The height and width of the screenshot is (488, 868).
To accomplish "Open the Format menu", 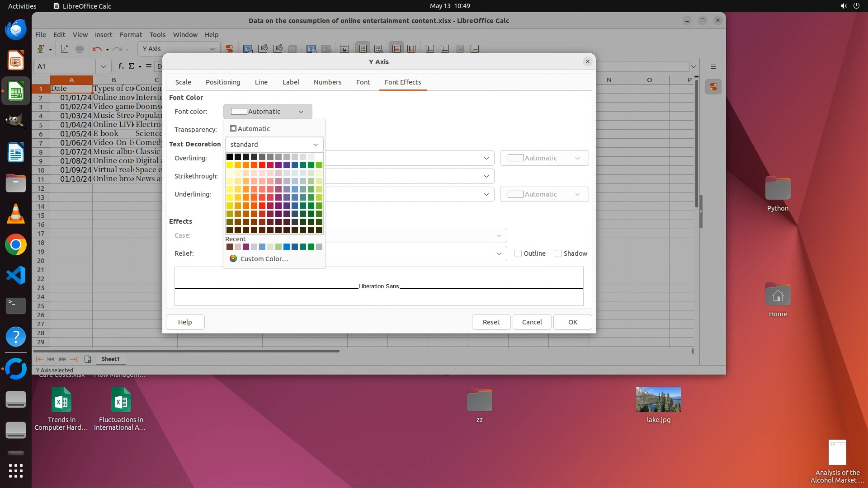I will (131, 35).
